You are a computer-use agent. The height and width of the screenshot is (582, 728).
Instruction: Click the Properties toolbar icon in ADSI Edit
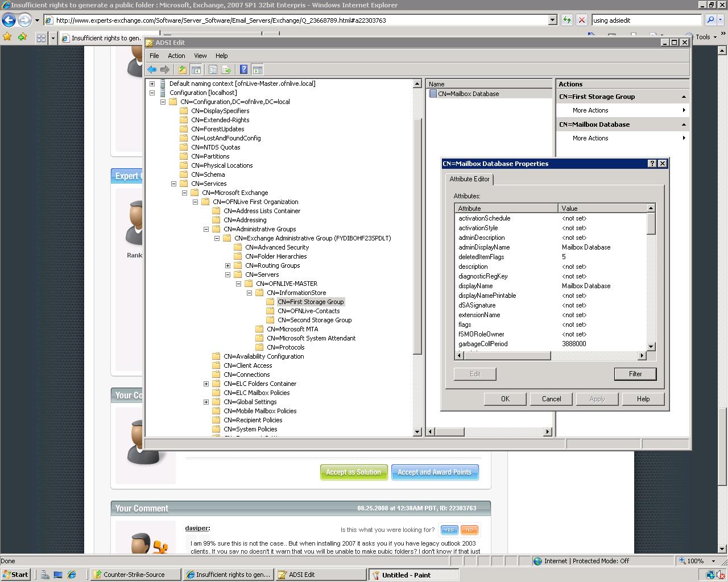(x=213, y=69)
